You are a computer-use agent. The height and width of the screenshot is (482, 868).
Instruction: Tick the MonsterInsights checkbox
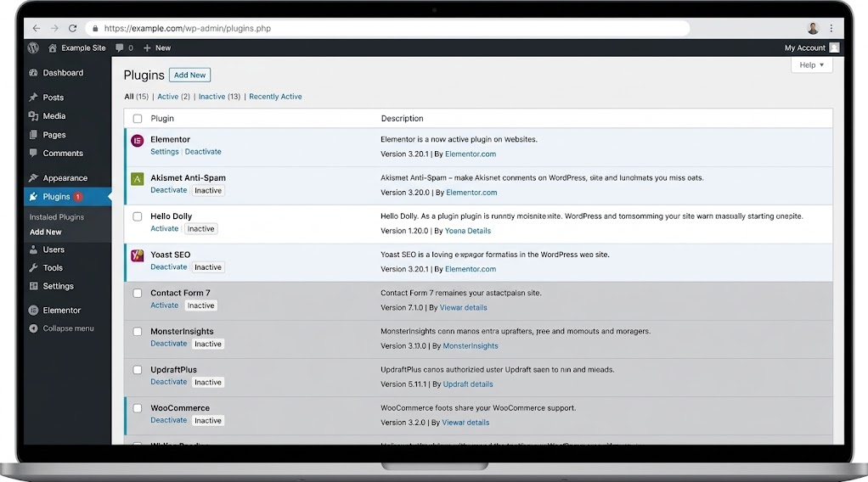coord(138,332)
